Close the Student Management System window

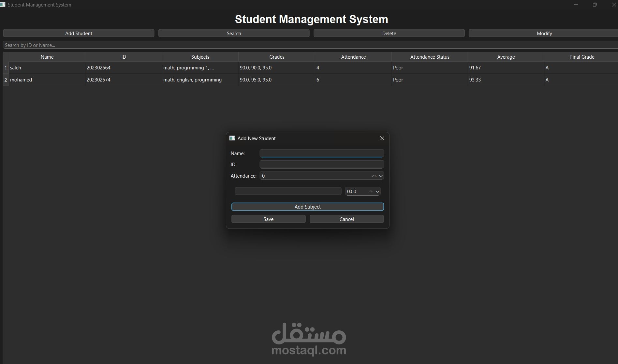tap(613, 5)
